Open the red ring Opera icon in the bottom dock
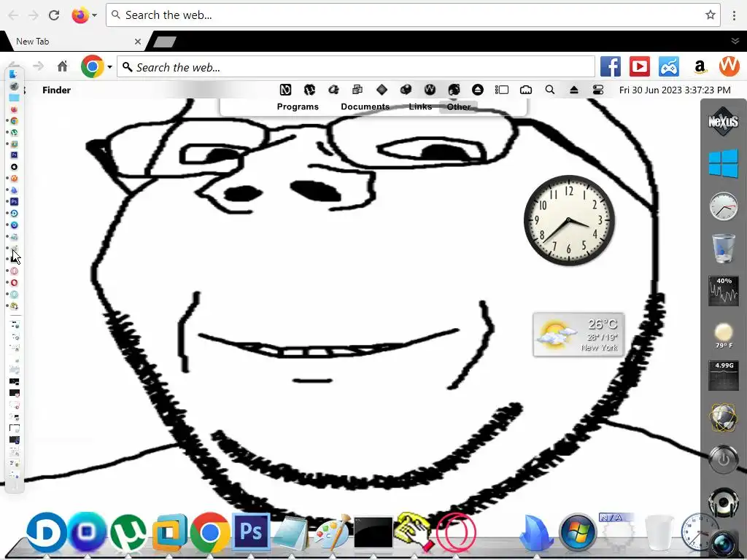 coord(455,532)
